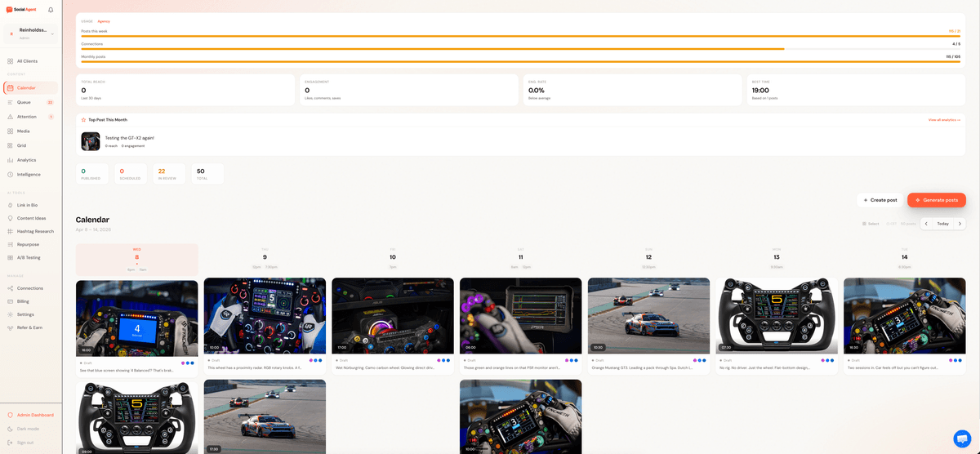Viewport: 980px width, 454px height.
Task: Click the Posts this week progress bar
Action: pos(520,36)
